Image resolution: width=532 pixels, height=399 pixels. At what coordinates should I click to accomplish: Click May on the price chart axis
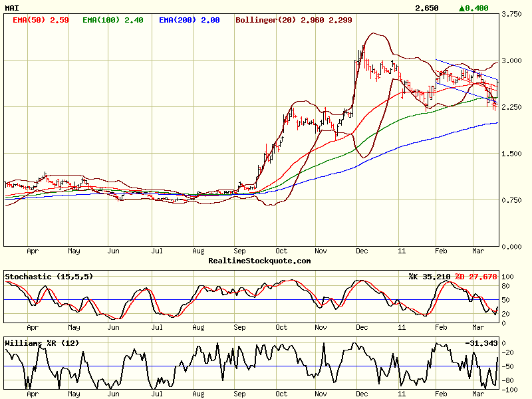coord(74,251)
